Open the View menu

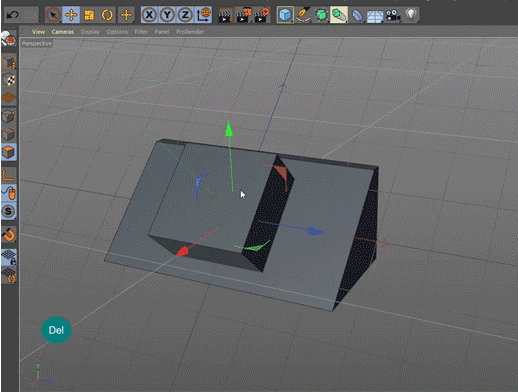pos(38,32)
